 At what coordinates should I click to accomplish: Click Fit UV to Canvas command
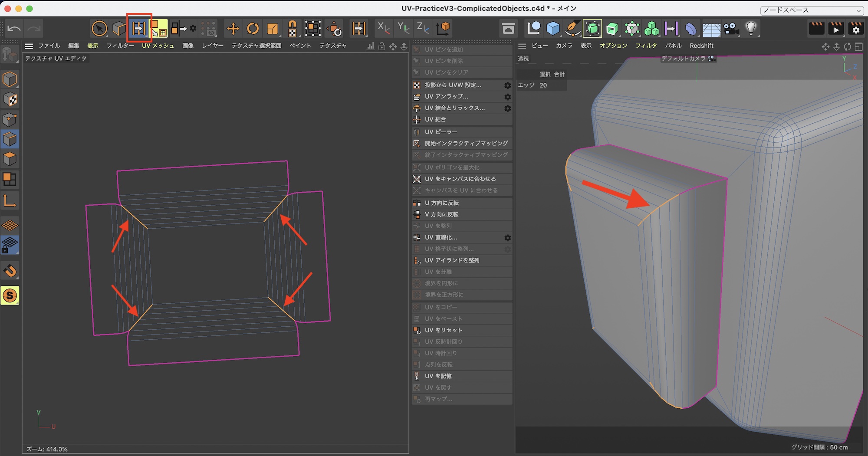(460, 179)
